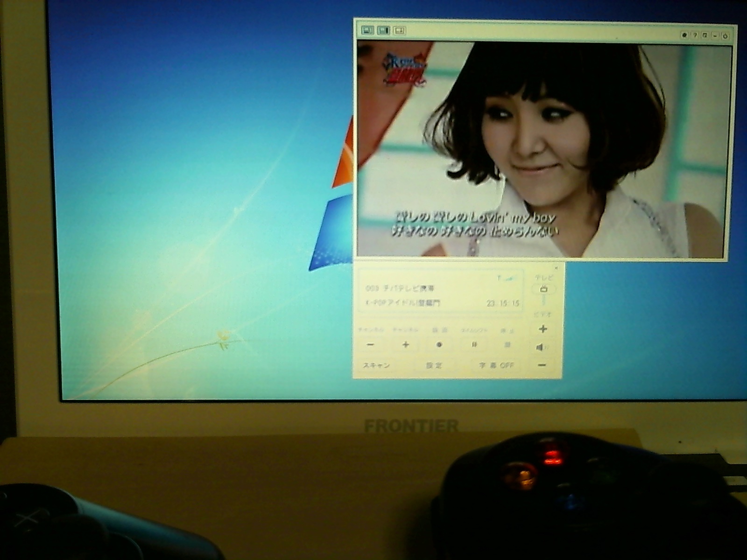Stop playback with the stop button
Viewport: 747px width, 560px height.
(507, 345)
